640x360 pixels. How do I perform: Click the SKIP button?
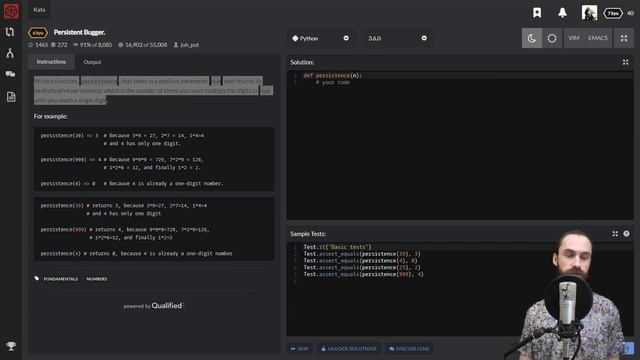300,349
